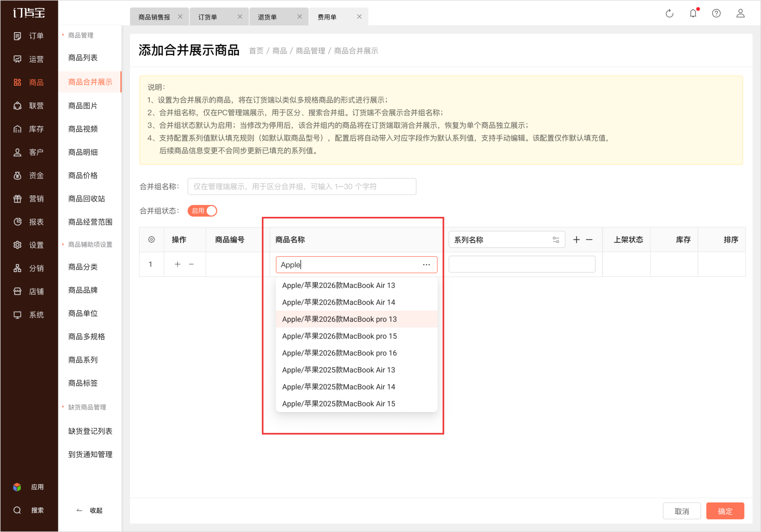Select Apple/苹果2025款MacBook Air 14

(356, 387)
